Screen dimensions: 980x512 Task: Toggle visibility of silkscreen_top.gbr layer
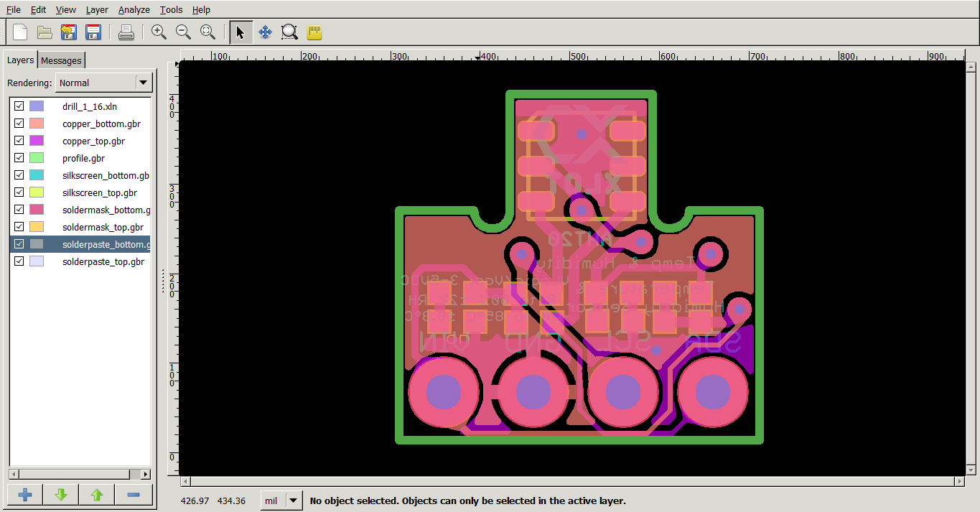pyautogui.click(x=19, y=192)
